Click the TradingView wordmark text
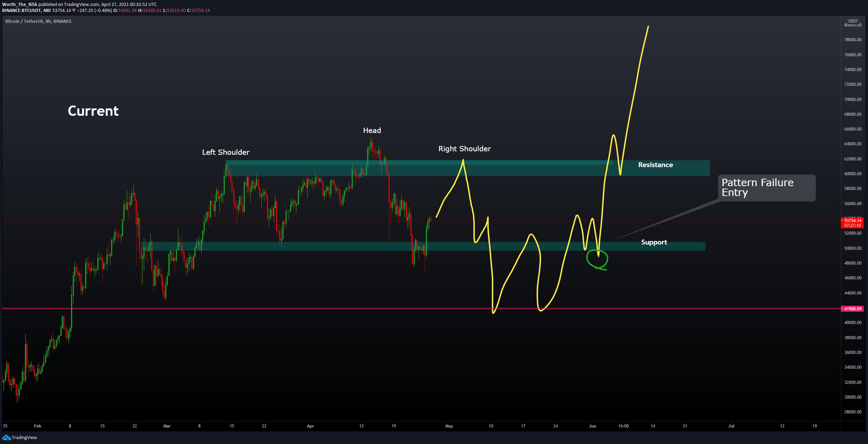The image size is (868, 444). 24,437
